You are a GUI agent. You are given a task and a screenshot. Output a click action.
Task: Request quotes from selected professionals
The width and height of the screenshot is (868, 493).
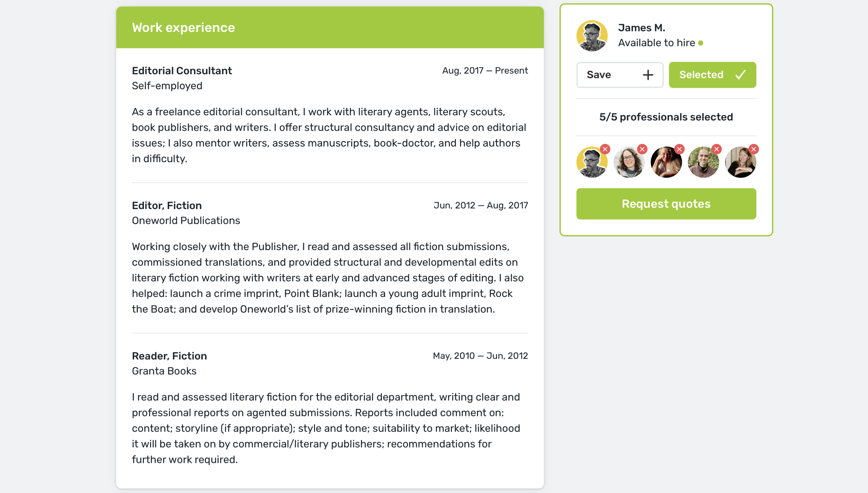click(666, 204)
